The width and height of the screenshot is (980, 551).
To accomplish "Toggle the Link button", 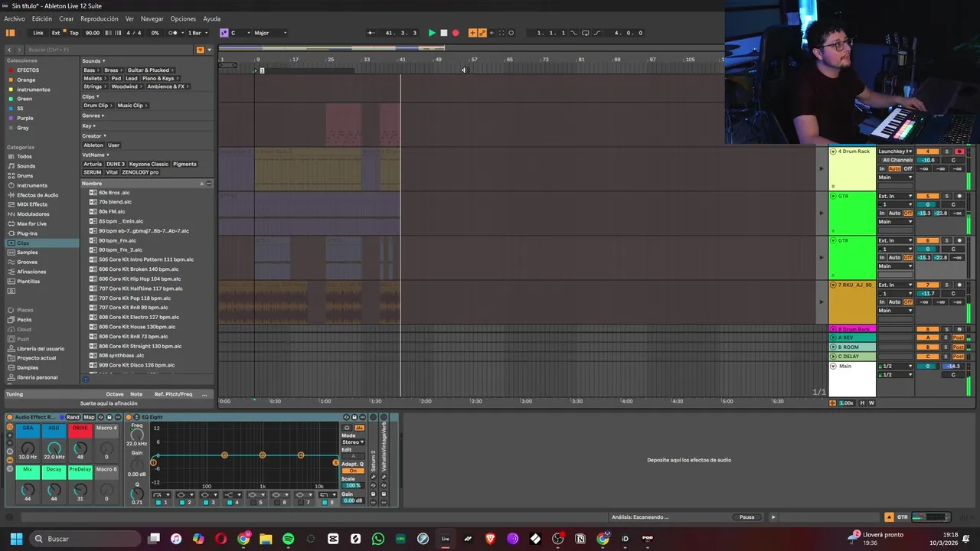I will 38,33.
